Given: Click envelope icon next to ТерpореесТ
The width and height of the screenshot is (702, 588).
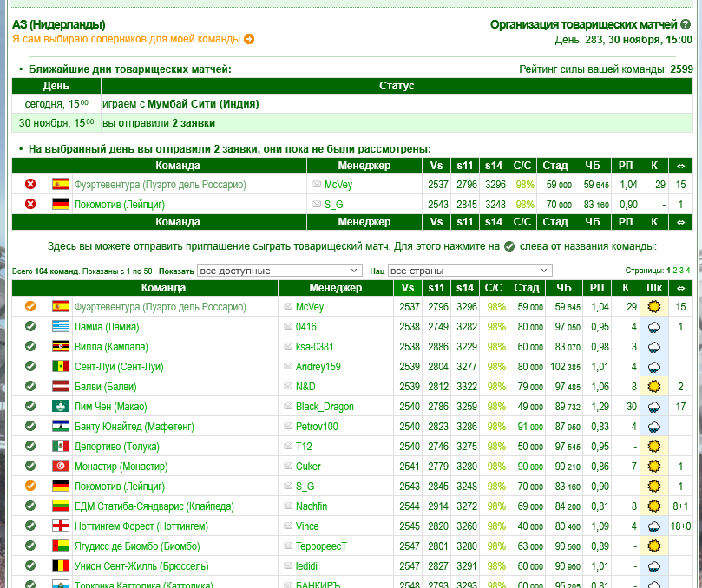Looking at the screenshot, I should (x=288, y=546).
